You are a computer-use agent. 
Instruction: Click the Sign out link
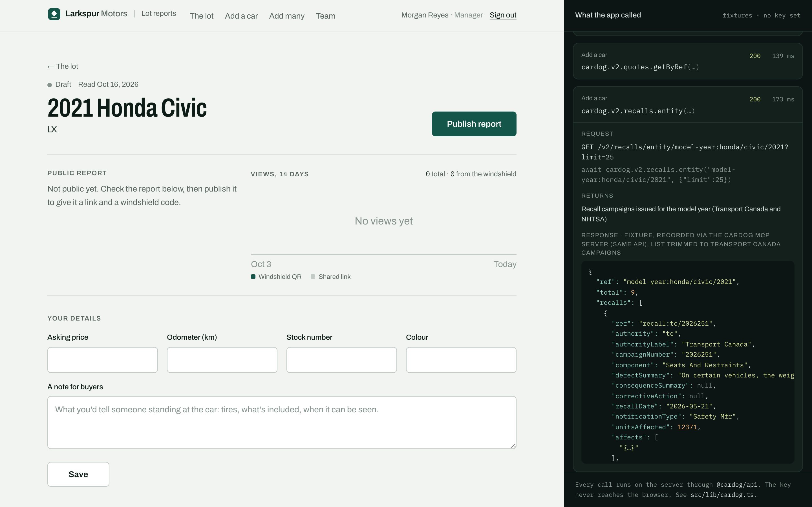pos(503,15)
